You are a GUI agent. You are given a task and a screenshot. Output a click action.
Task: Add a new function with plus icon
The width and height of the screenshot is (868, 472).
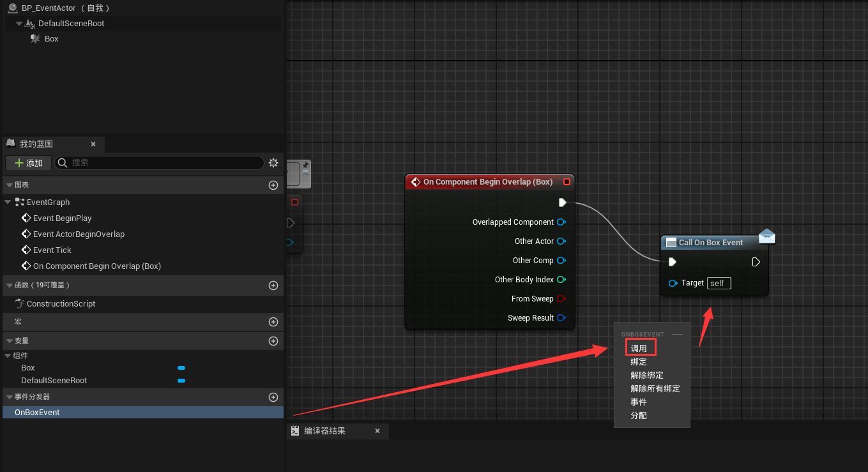pyautogui.click(x=273, y=285)
